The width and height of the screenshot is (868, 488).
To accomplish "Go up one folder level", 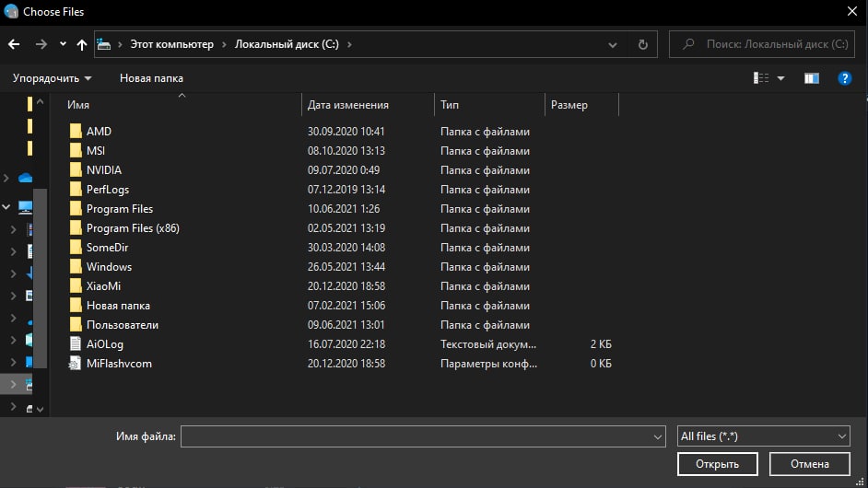I will pyautogui.click(x=82, y=44).
